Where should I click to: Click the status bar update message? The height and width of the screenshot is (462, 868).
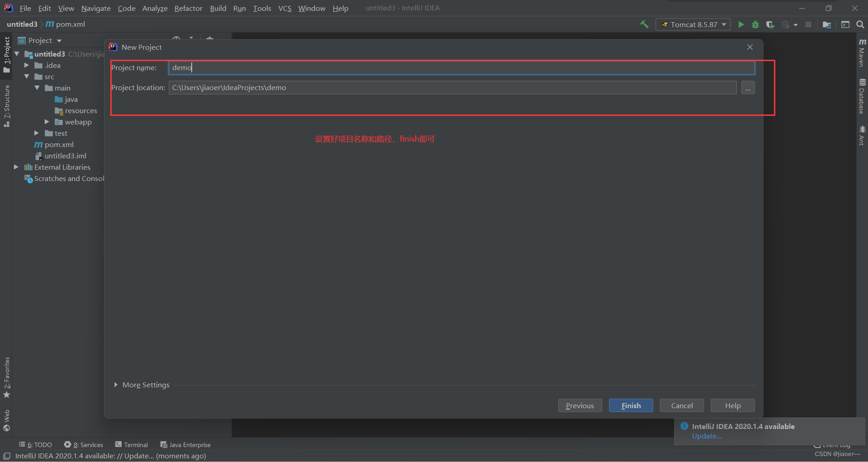(x=110, y=456)
